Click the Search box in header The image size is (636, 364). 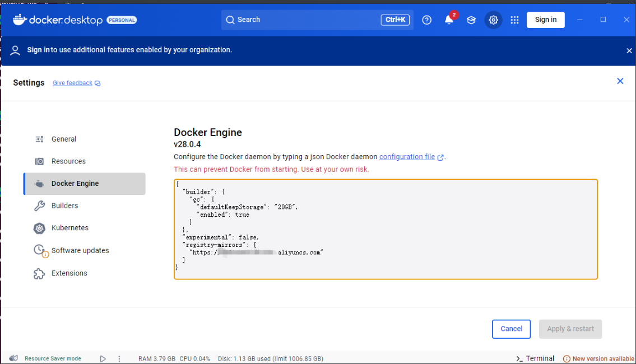(x=317, y=20)
